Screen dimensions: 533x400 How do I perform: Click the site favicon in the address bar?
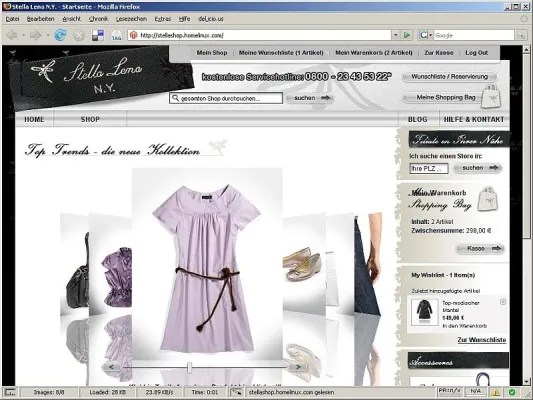pos(134,35)
